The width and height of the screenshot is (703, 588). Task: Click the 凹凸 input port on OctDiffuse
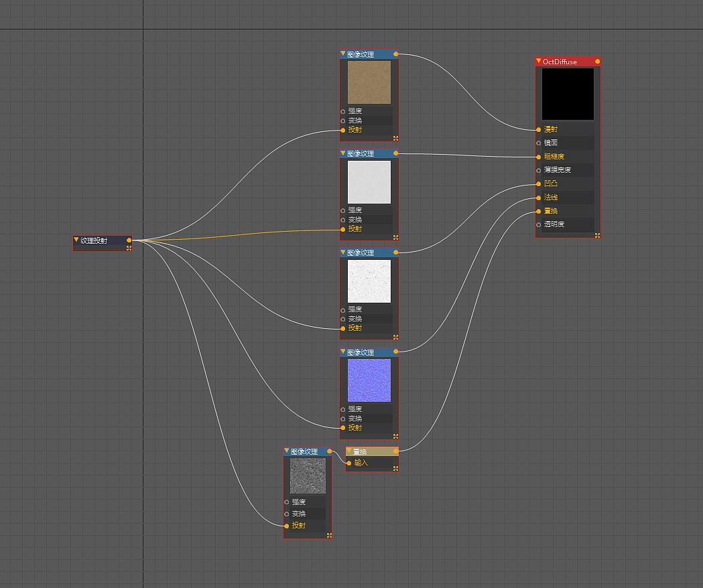[538, 183]
